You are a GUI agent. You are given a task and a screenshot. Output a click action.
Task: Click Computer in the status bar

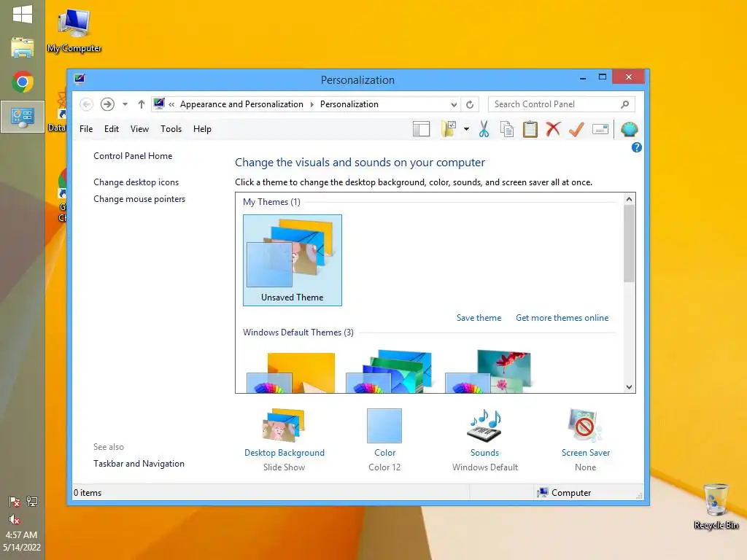click(565, 493)
